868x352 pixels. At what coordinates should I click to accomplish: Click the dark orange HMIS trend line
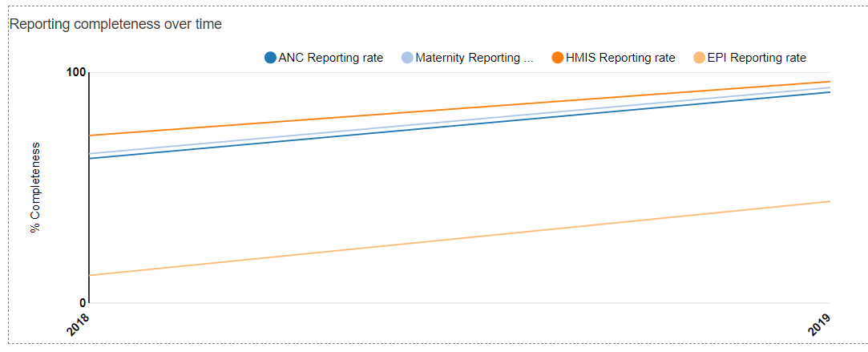[x=459, y=108]
